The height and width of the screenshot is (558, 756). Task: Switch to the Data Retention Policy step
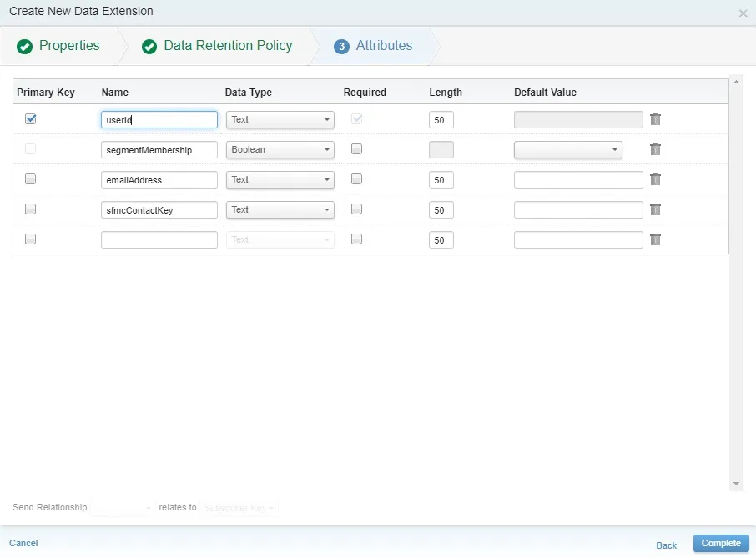[227, 46]
